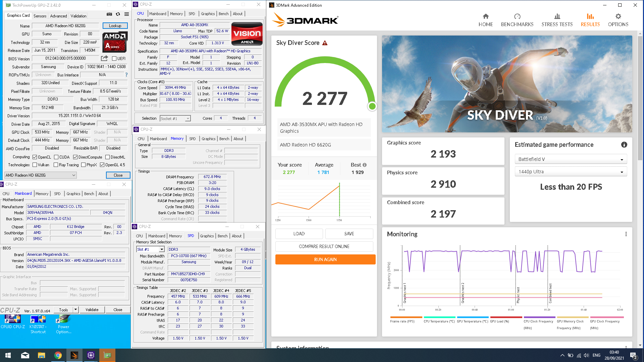Click Bus Interface question mark icon
644x362 pixels.
pyautogui.click(x=126, y=75)
